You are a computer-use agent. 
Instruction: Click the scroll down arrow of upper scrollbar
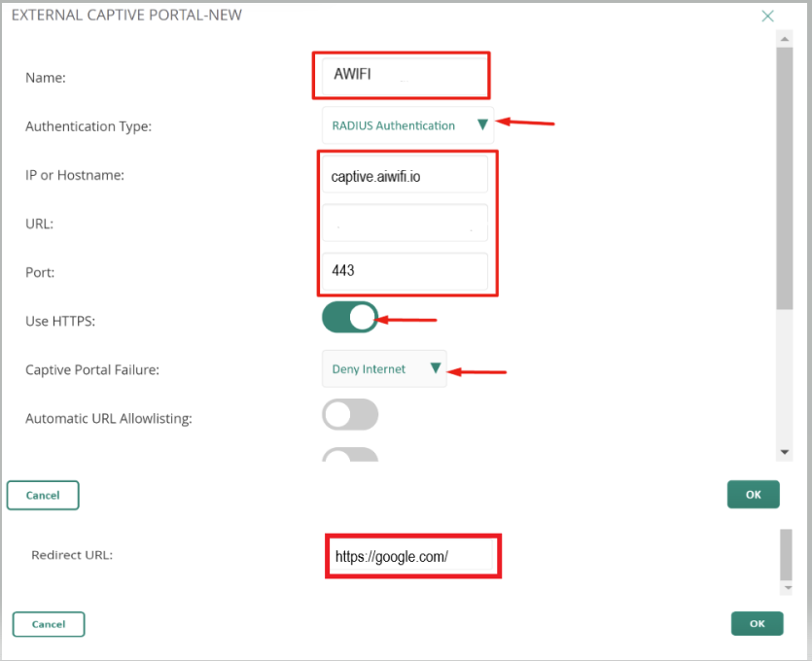click(785, 452)
